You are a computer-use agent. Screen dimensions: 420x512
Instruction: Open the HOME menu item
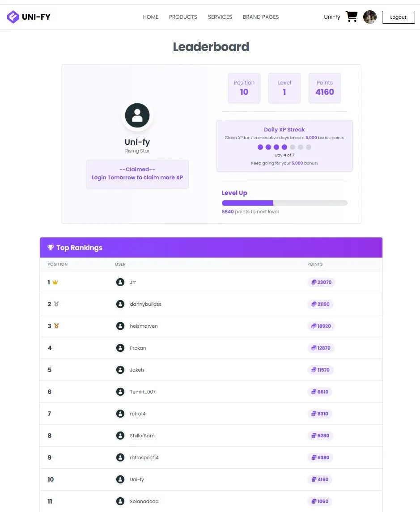pyautogui.click(x=151, y=17)
